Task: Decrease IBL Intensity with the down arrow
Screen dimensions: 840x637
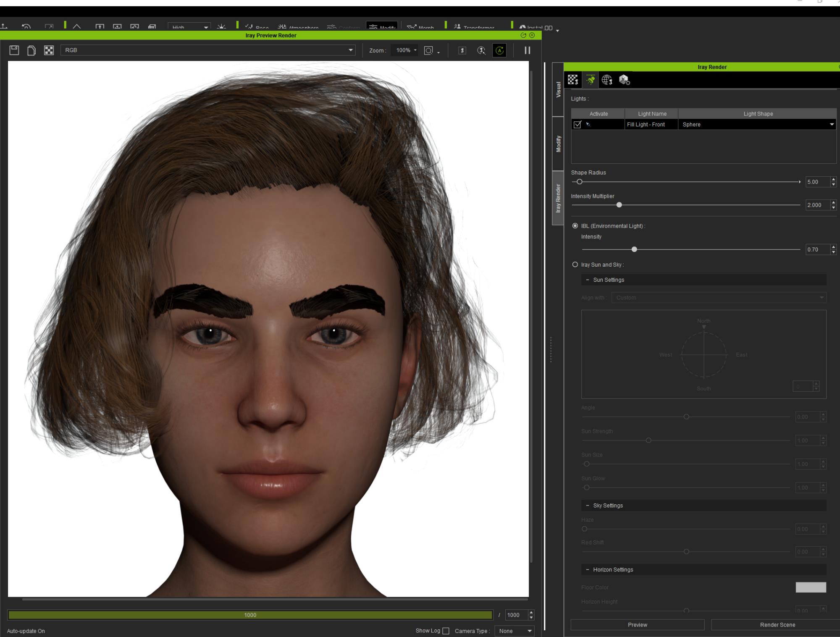Action: coord(834,252)
